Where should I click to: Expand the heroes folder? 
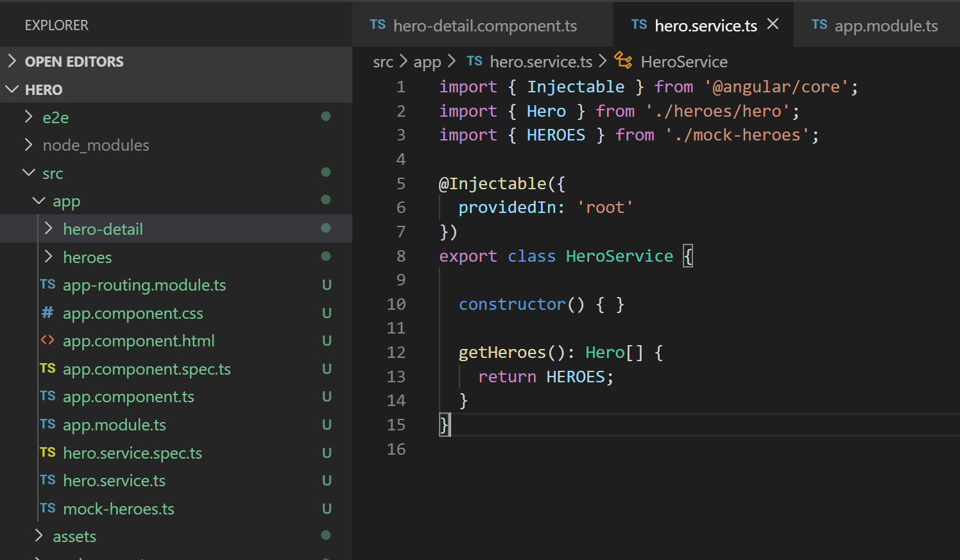(49, 257)
